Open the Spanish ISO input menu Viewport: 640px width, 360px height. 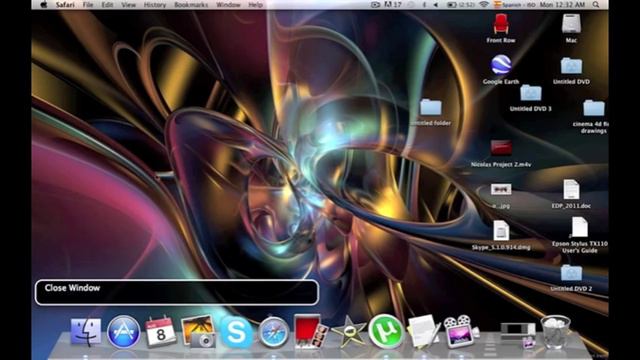514,5
